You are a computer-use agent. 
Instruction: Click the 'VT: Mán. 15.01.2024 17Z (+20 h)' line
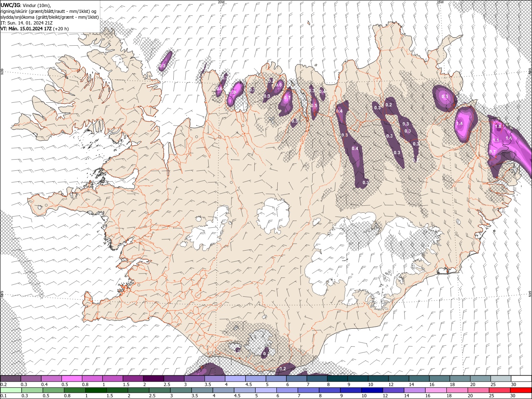tap(34, 29)
